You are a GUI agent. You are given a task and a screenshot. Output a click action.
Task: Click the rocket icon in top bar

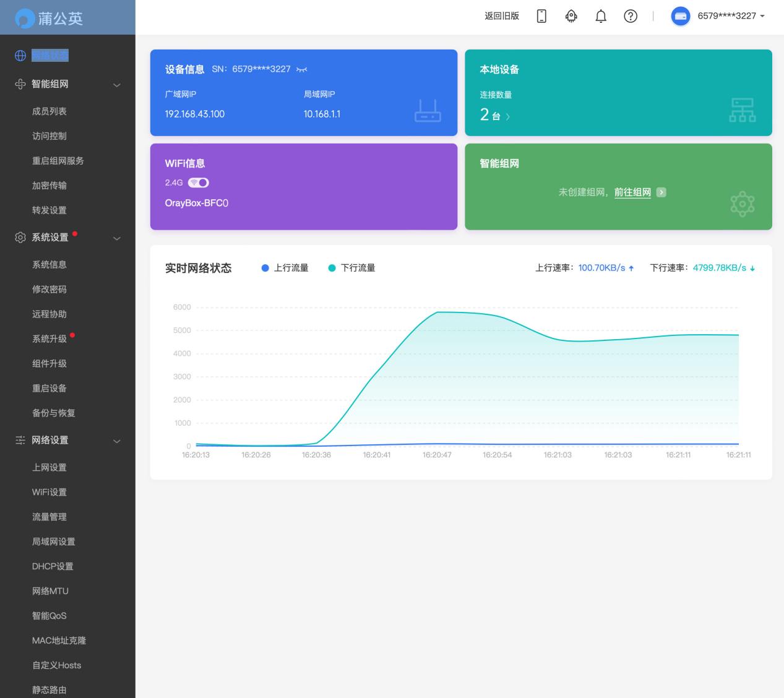point(571,16)
